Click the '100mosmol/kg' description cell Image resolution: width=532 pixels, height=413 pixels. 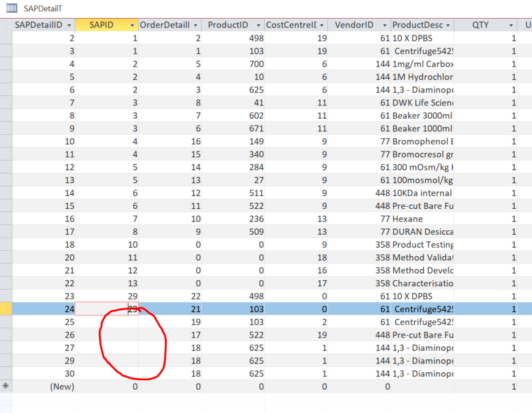(x=422, y=179)
